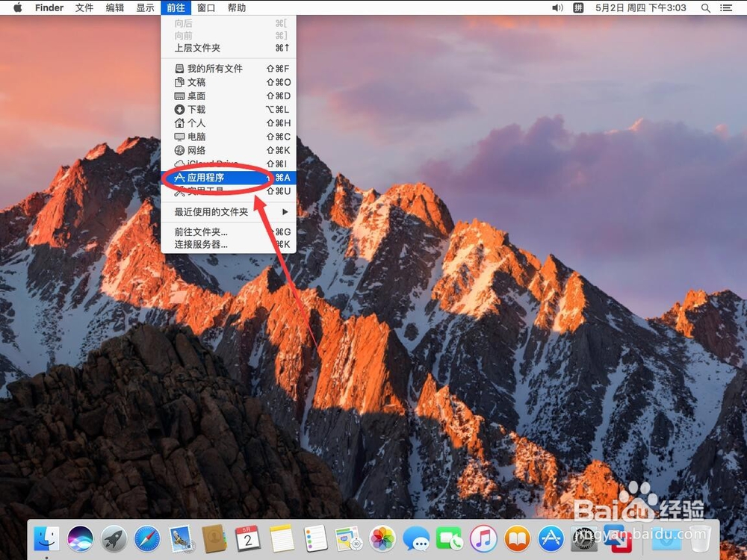Open Safari from the Dock

[147, 538]
